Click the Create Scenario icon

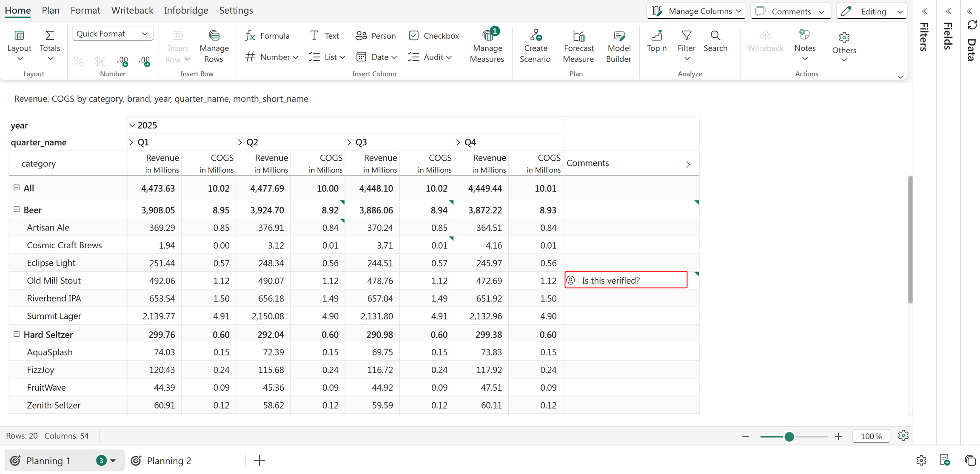[x=535, y=35]
